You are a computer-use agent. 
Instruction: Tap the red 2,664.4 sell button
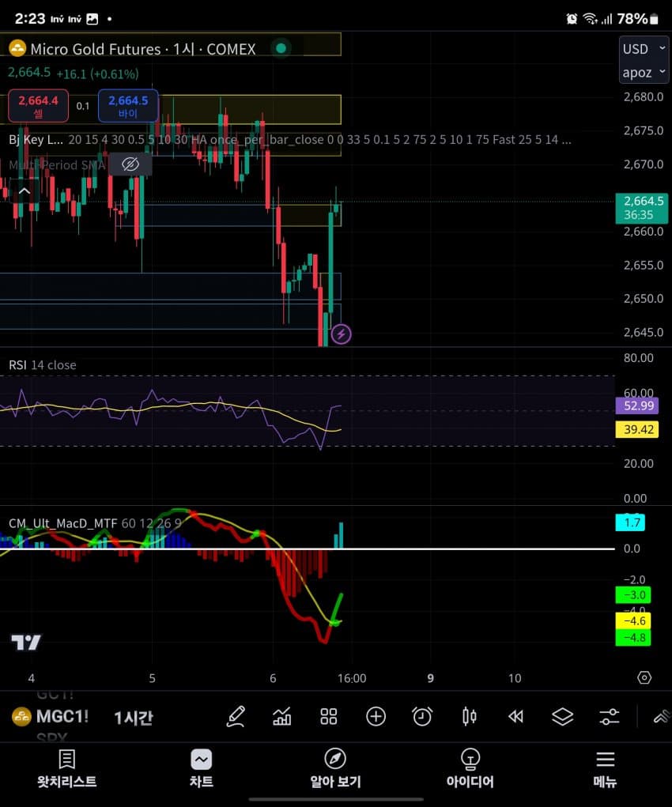coord(38,106)
